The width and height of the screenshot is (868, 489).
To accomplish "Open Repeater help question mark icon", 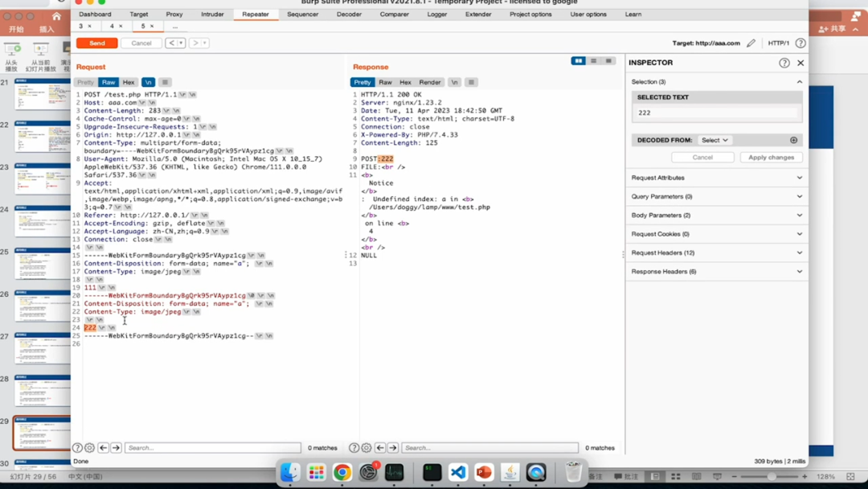I will [800, 43].
